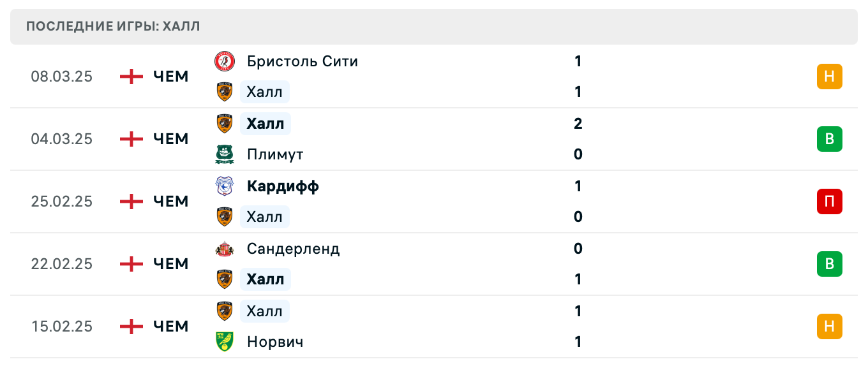Click the Sunderland club crest
868x366 pixels.
click(x=224, y=249)
